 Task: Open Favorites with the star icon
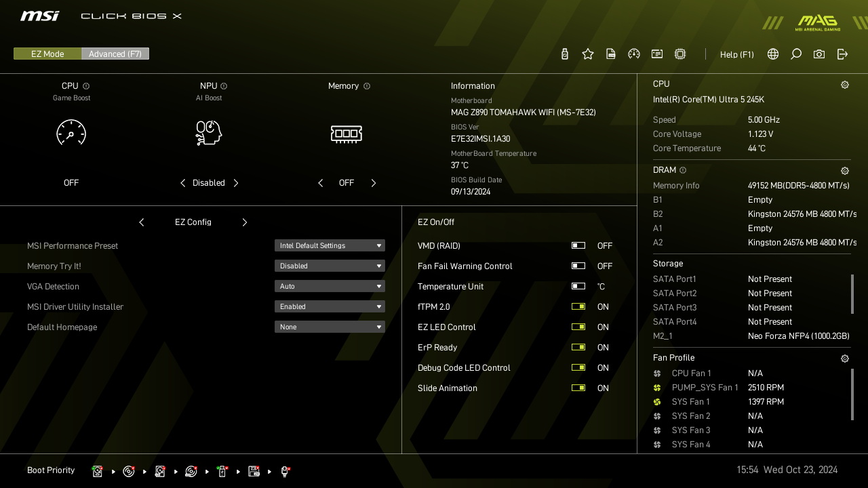(x=588, y=54)
